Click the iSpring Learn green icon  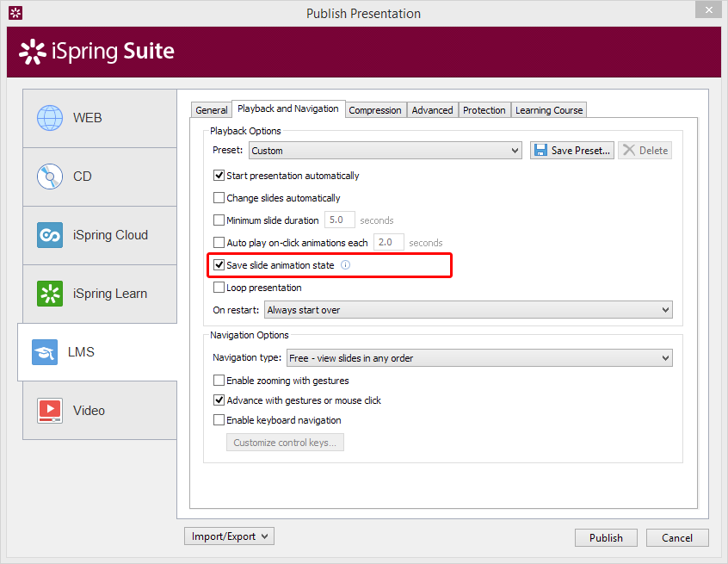pos(50,294)
